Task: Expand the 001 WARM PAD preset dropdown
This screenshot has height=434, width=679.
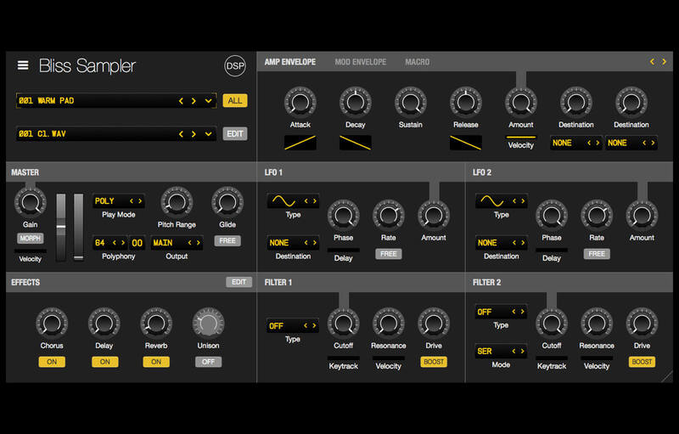Action: [x=208, y=101]
